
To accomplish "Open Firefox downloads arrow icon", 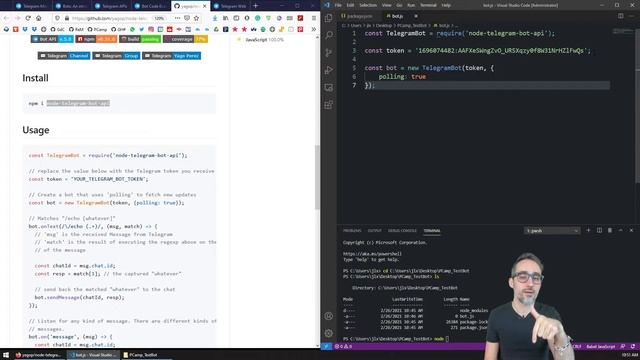I will point(215,18).
